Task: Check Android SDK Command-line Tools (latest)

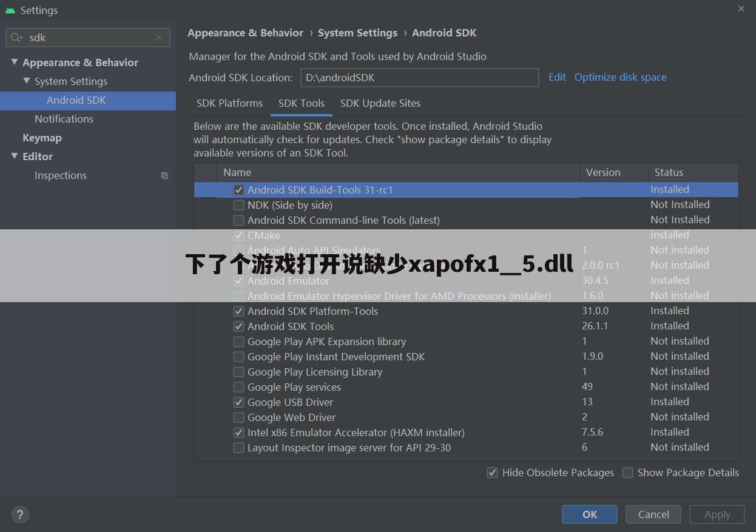Action: pyautogui.click(x=238, y=220)
